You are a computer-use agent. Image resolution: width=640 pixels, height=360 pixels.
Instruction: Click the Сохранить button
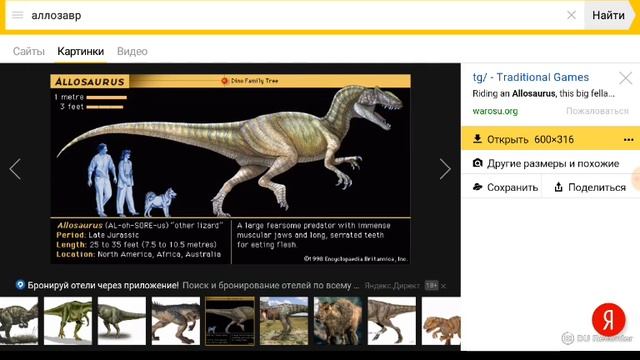(x=505, y=187)
